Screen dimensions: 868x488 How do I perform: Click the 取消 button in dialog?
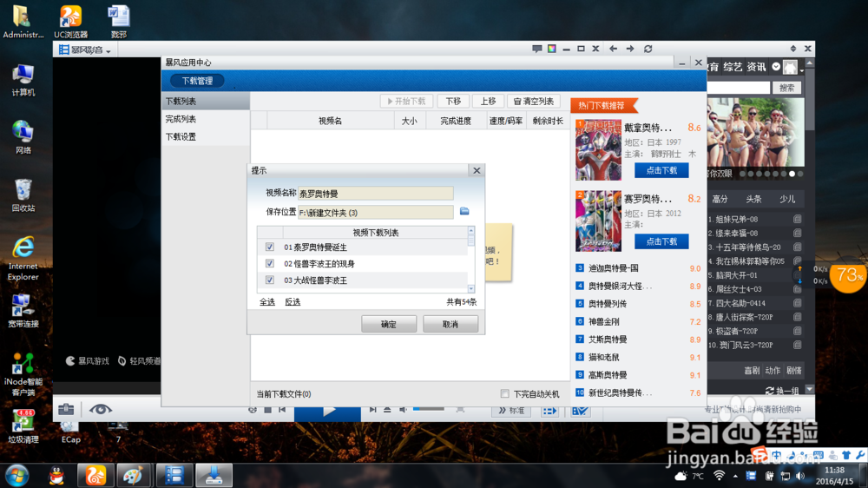450,324
